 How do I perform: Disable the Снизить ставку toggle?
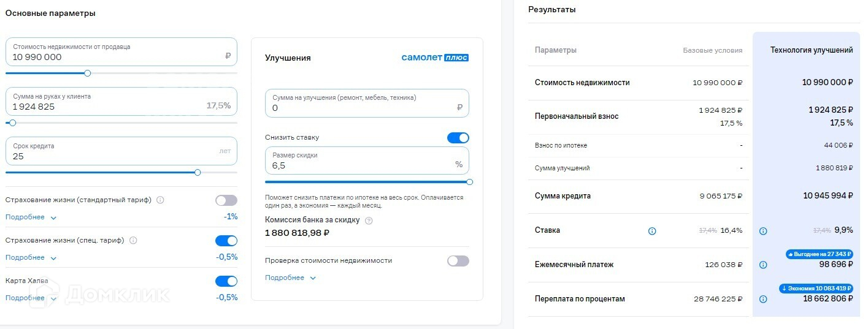click(458, 138)
